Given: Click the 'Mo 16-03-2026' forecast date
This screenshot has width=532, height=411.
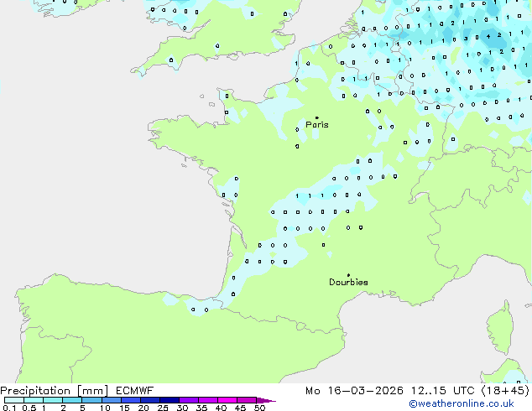Looking at the screenshot, I should 354,391.
